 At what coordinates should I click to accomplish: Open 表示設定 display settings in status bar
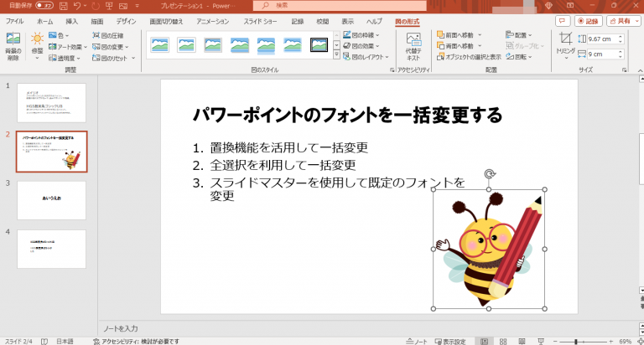click(450, 342)
